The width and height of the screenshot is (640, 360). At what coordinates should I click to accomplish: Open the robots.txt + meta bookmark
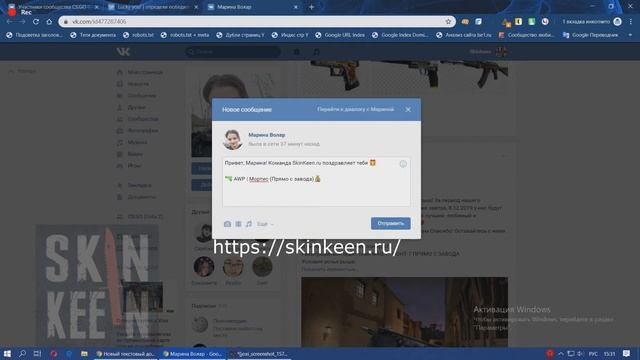(185, 35)
